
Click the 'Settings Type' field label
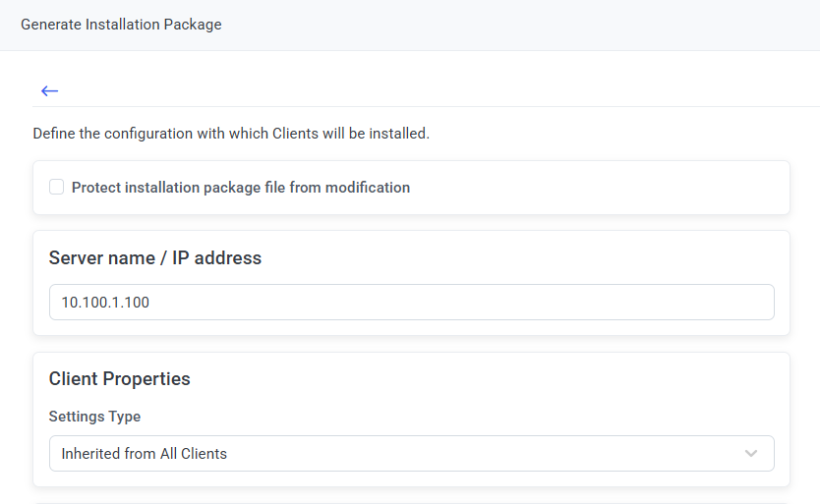(94, 417)
